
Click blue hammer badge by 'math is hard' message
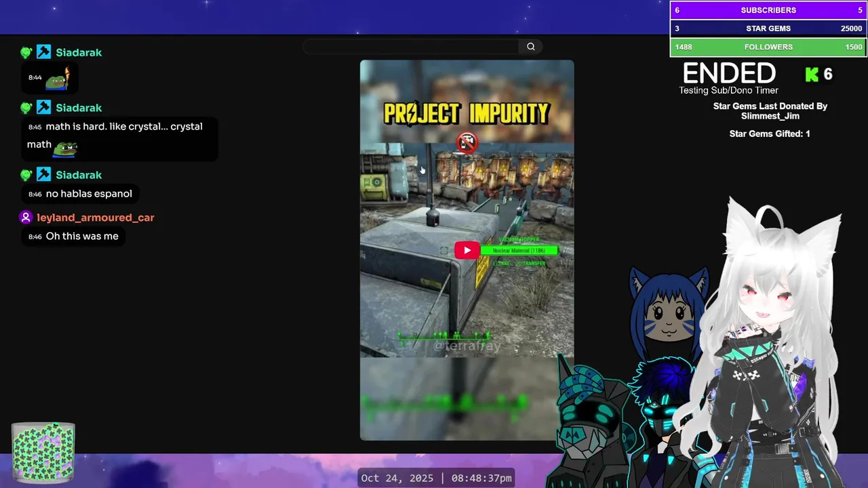point(43,108)
